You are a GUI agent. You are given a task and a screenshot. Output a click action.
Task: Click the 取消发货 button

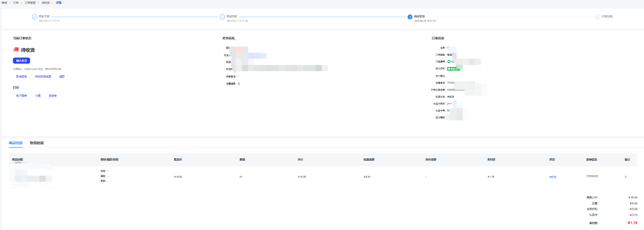coord(21,77)
